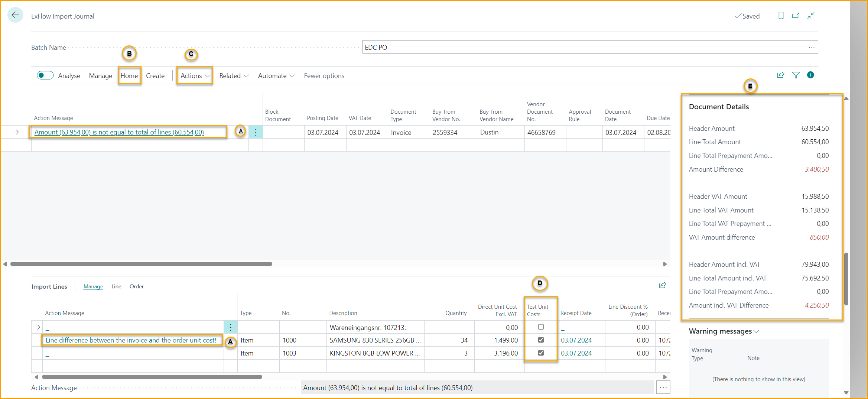The height and width of the screenshot is (399, 868).
Task: Click the Header Amount 63.954,50 value
Action: point(815,129)
